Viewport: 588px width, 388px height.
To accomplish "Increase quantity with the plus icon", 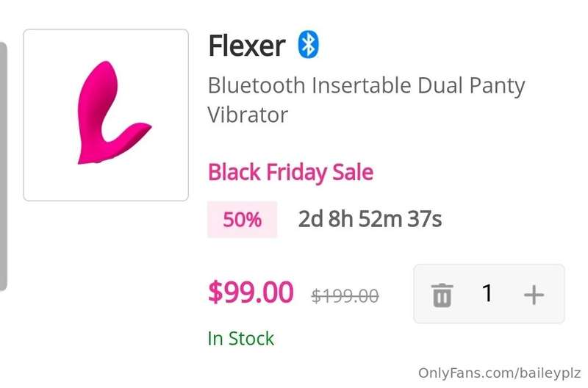I will pyautogui.click(x=534, y=295).
